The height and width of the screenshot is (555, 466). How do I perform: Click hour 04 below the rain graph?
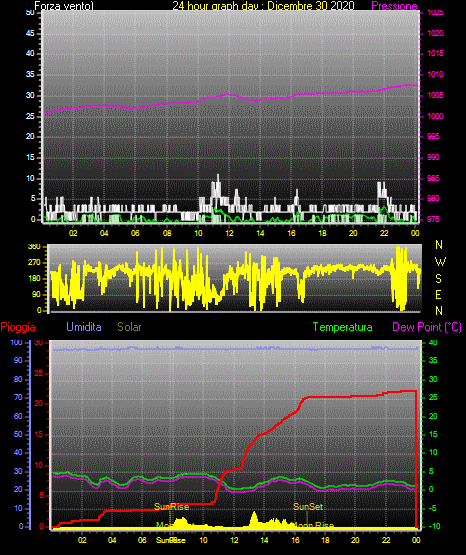[112, 540]
